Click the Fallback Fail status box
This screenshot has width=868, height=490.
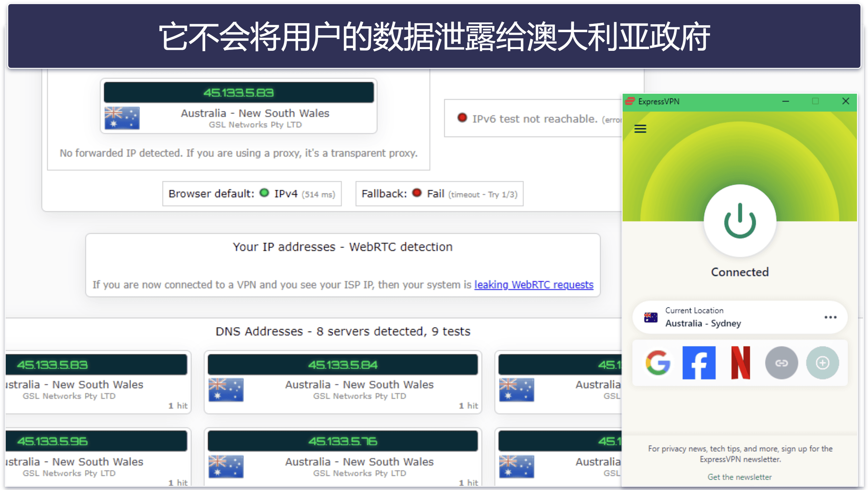pos(440,194)
